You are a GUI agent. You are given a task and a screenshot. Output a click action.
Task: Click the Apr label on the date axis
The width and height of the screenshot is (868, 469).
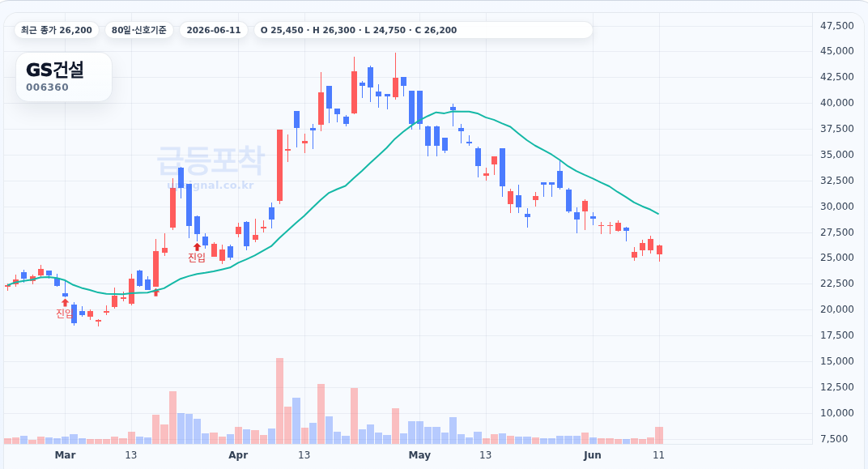238,455
